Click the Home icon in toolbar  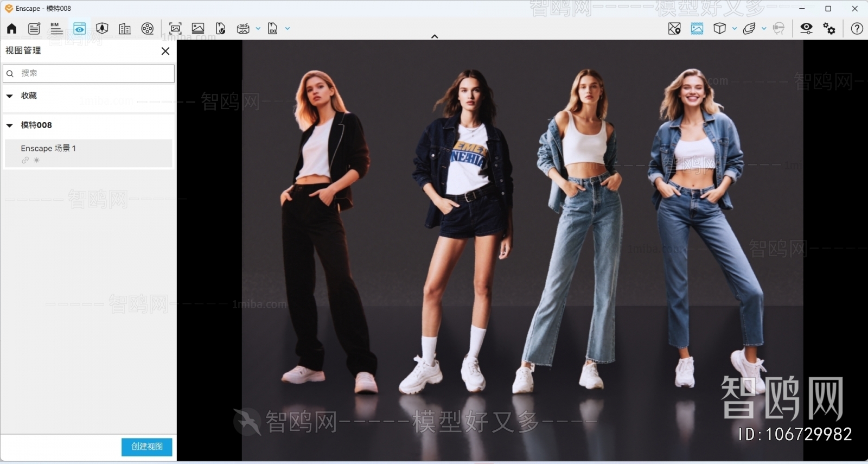coord(11,29)
